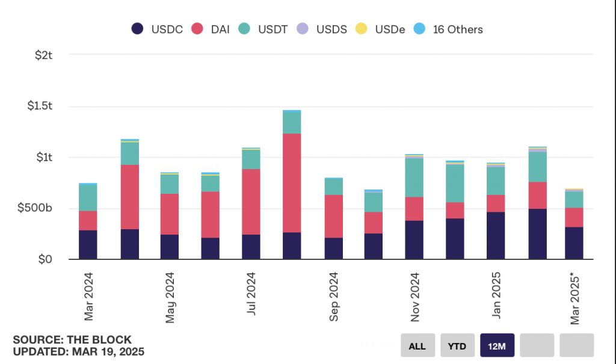
Task: Click the last blank gray button
Action: [576, 345]
